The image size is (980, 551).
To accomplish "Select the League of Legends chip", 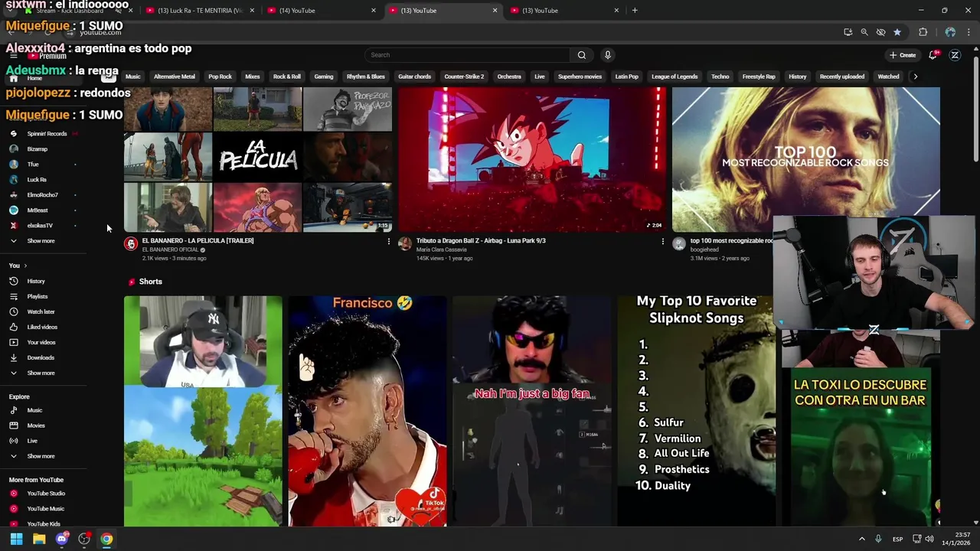I will [x=675, y=77].
